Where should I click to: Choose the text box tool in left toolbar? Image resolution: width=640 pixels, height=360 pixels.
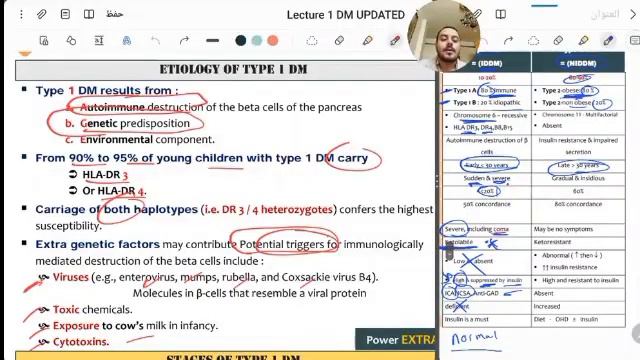tap(99, 41)
